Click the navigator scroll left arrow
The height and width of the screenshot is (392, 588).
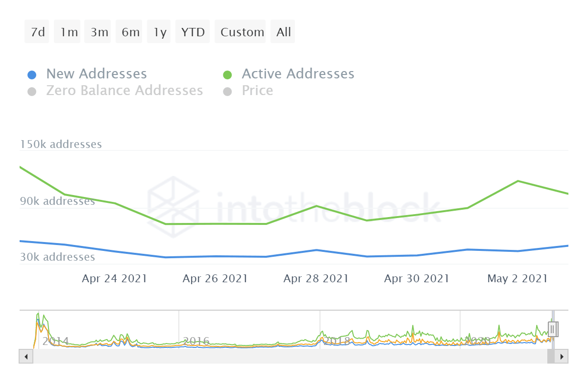[x=26, y=356]
